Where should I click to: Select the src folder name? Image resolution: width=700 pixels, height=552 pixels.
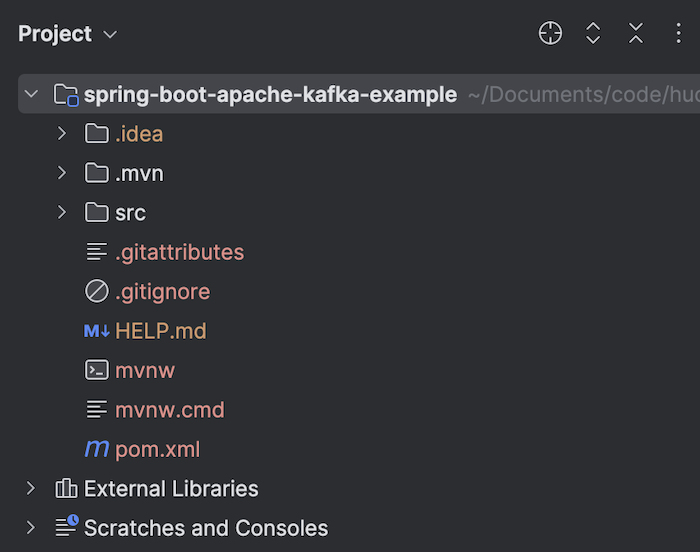pos(130,213)
